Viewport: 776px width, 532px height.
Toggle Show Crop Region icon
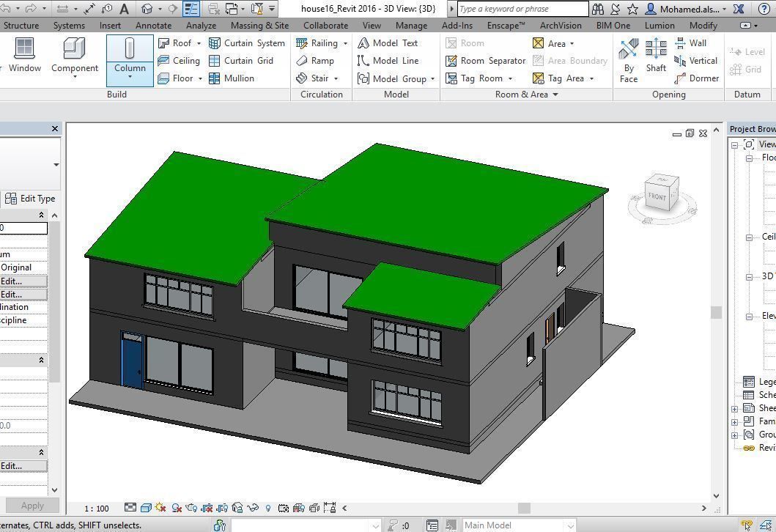[x=222, y=508]
